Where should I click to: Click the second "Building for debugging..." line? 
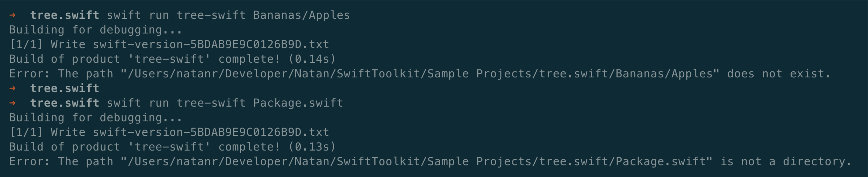(x=96, y=118)
